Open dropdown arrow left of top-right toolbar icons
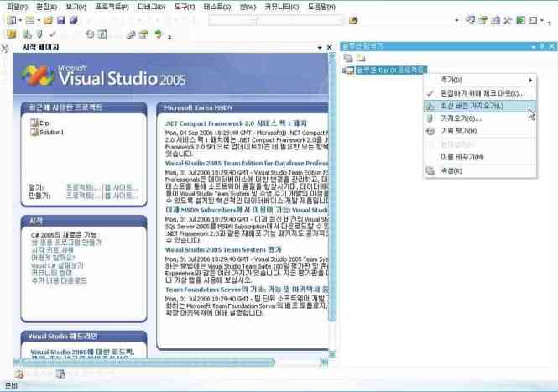The height and width of the screenshot is (392, 558). (457, 21)
